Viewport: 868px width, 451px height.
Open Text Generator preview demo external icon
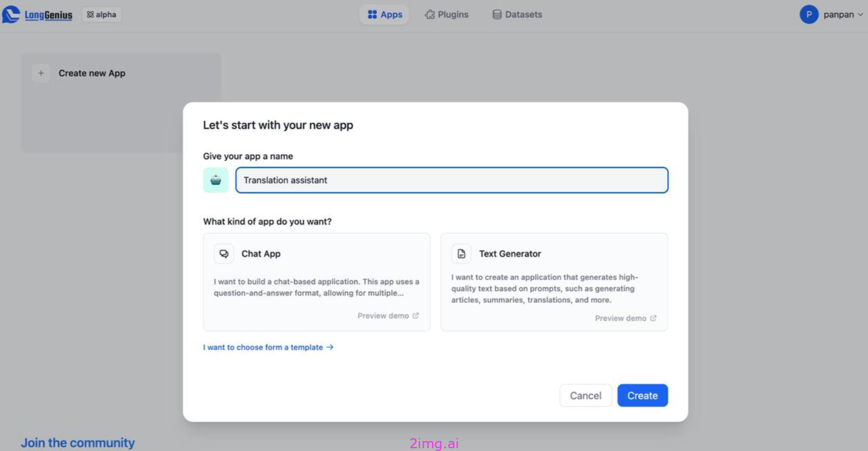[653, 318]
